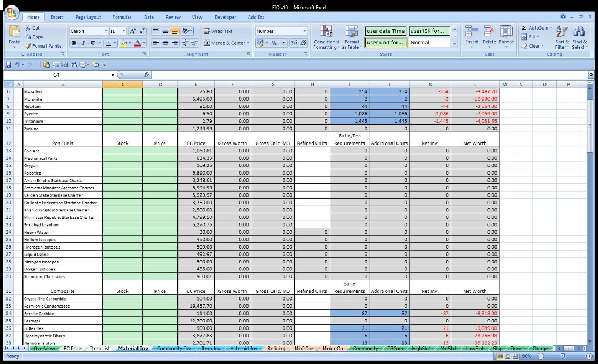Decrease font size with Shrink Font
The height and width of the screenshot is (364, 598).
[x=141, y=31]
